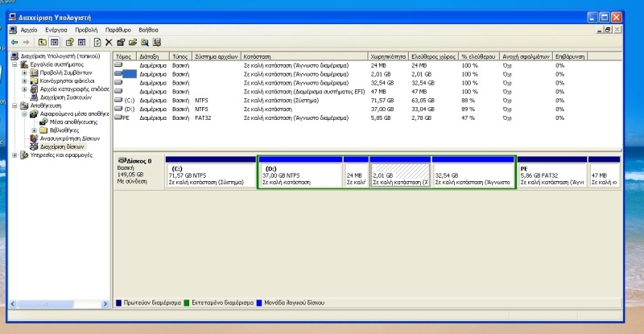This screenshot has height=334, width=644.
Task: Refresh the view using the green-arrows page icon
Action: pyautogui.click(x=97, y=43)
